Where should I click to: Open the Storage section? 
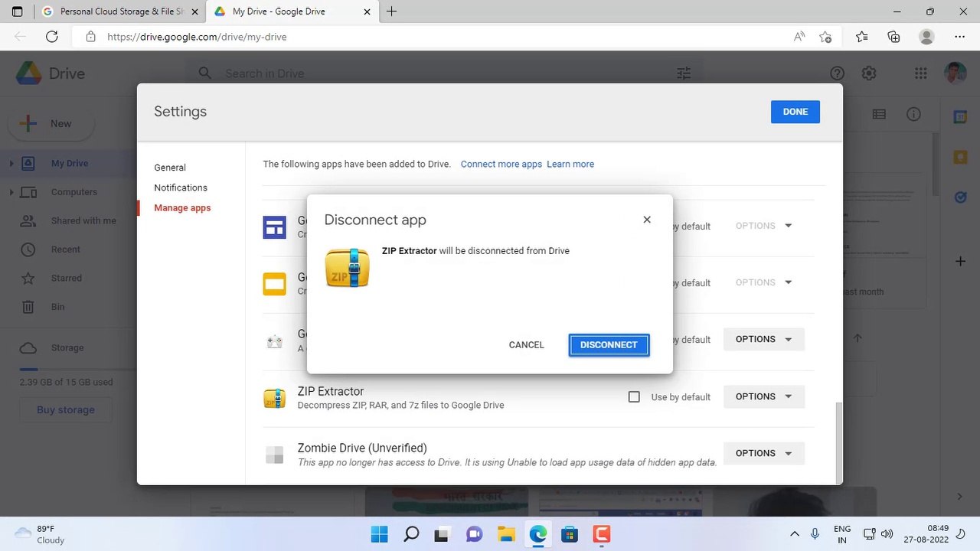67,347
